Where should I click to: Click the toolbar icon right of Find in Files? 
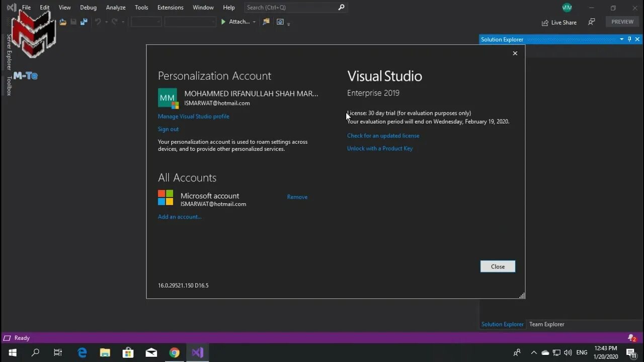click(x=280, y=22)
